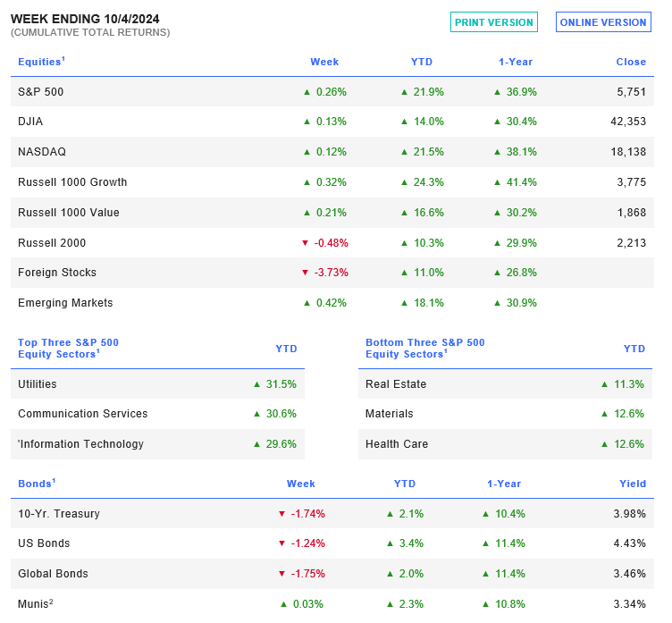Select the Munis row label
The width and height of the screenshot is (672, 623).
[x=35, y=604]
